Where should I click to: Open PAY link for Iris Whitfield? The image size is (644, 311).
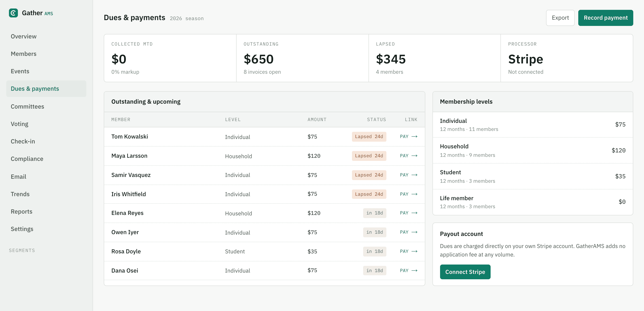click(409, 194)
